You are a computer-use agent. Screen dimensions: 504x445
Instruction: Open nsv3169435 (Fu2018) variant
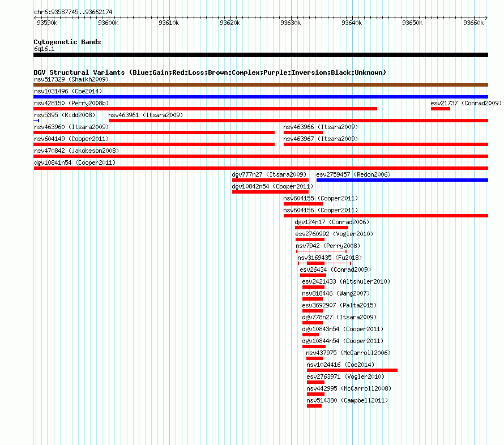pos(330,258)
